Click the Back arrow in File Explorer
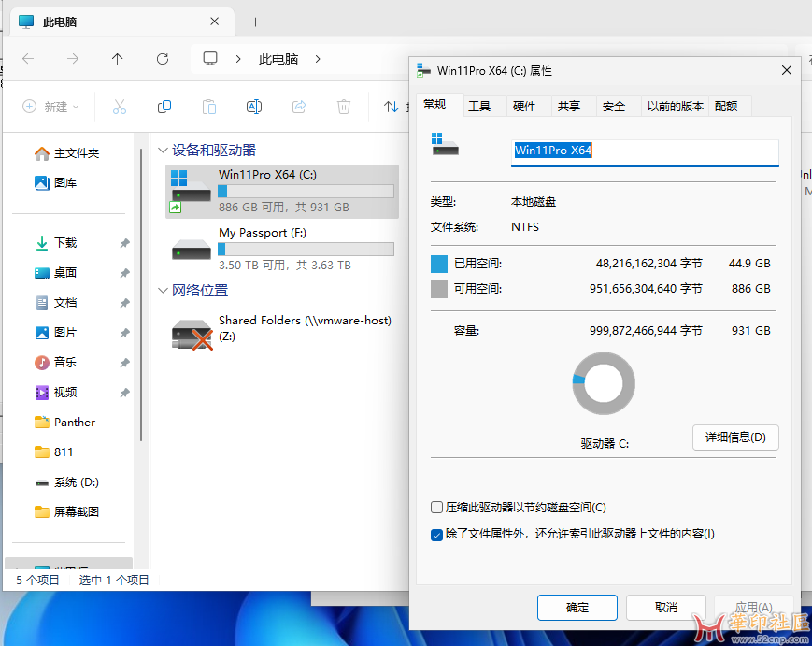The height and width of the screenshot is (646, 812). point(28,59)
